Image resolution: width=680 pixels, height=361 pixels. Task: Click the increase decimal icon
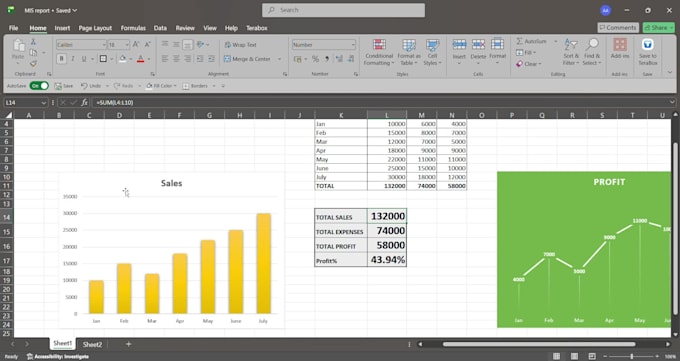(x=339, y=59)
